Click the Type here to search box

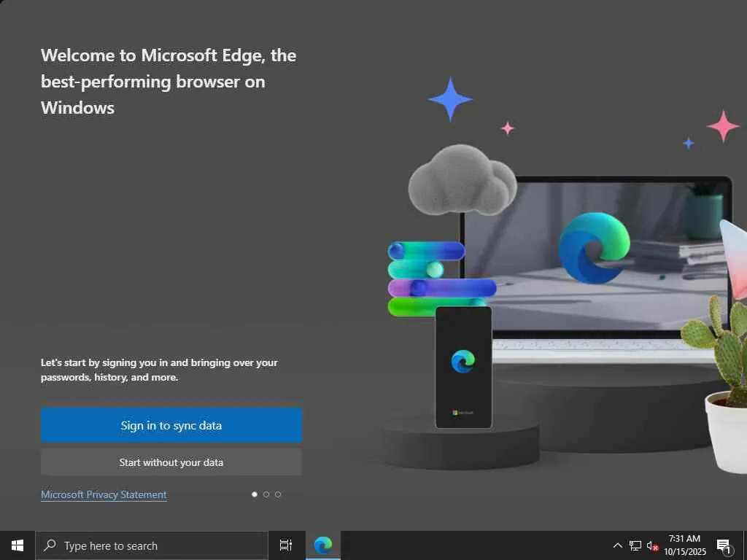pos(152,545)
